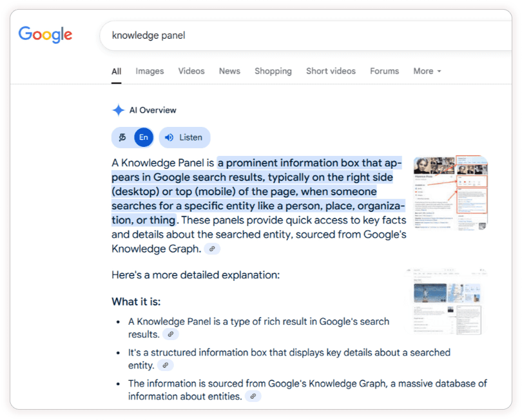Select the All tab
The width and height of the screenshot is (522, 420).
pos(116,72)
